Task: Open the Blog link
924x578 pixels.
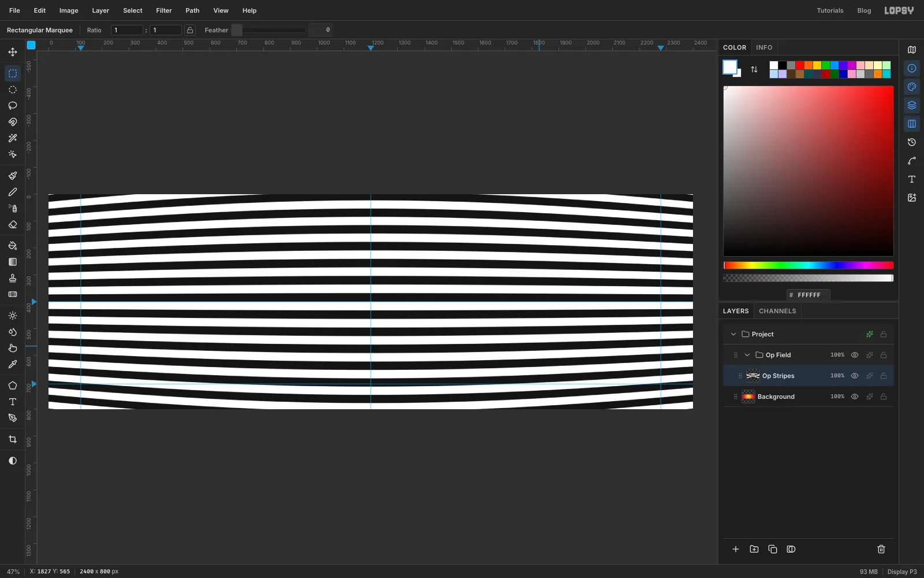Action: 864,10
